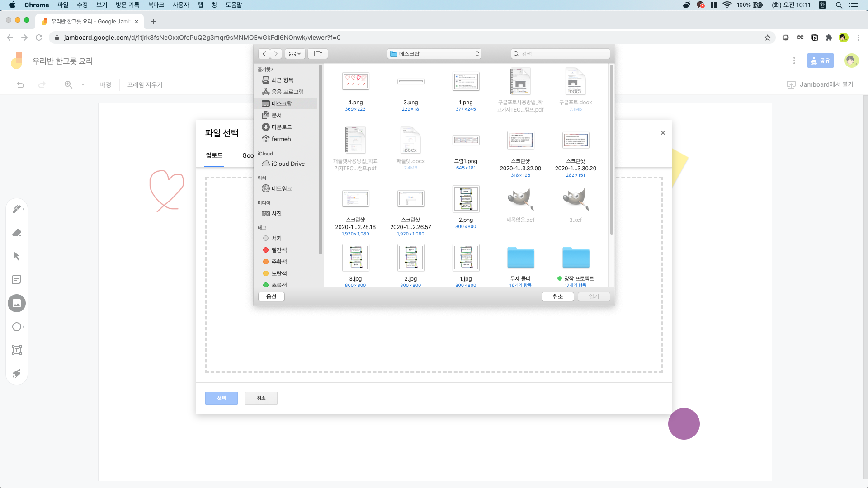Go back in the file dialog

[x=264, y=54]
